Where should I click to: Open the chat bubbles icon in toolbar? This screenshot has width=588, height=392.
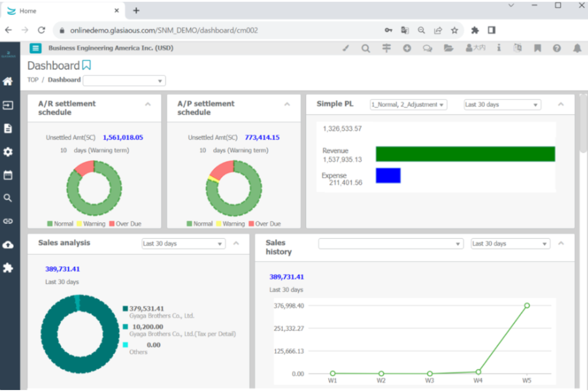pos(427,48)
